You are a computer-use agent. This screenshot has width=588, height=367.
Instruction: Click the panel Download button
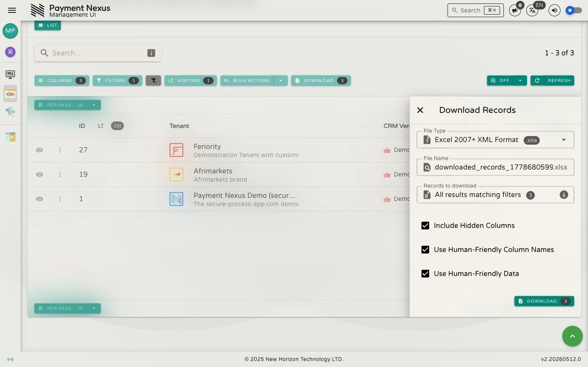coord(544,301)
